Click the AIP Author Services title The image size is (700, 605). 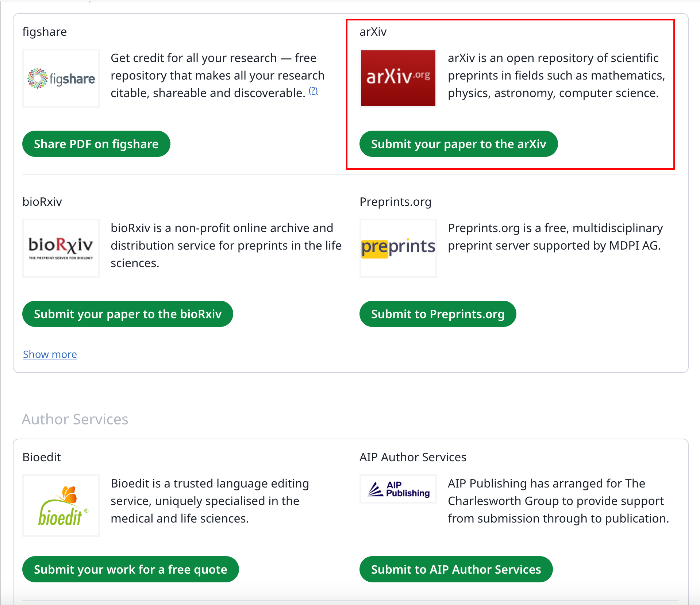[x=413, y=457]
